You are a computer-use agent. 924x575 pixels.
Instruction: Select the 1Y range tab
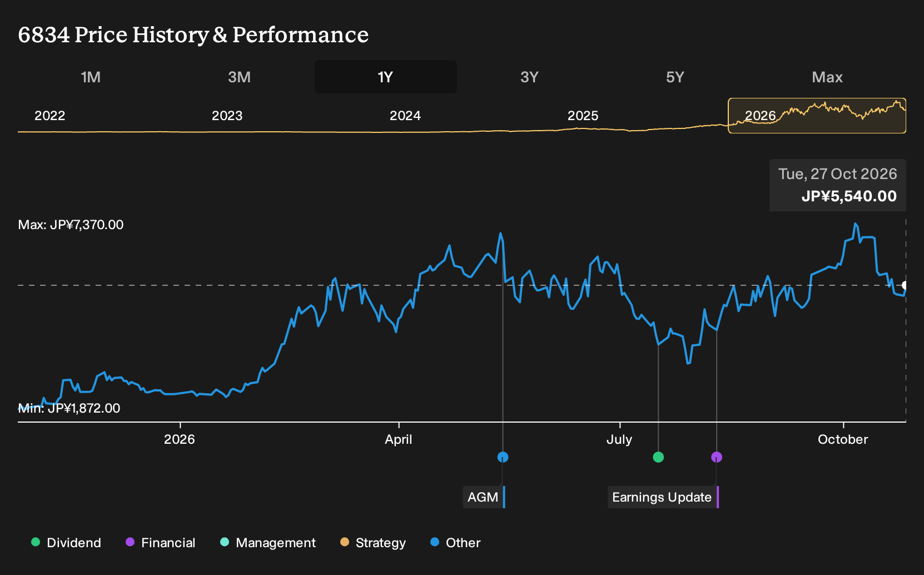(x=385, y=77)
